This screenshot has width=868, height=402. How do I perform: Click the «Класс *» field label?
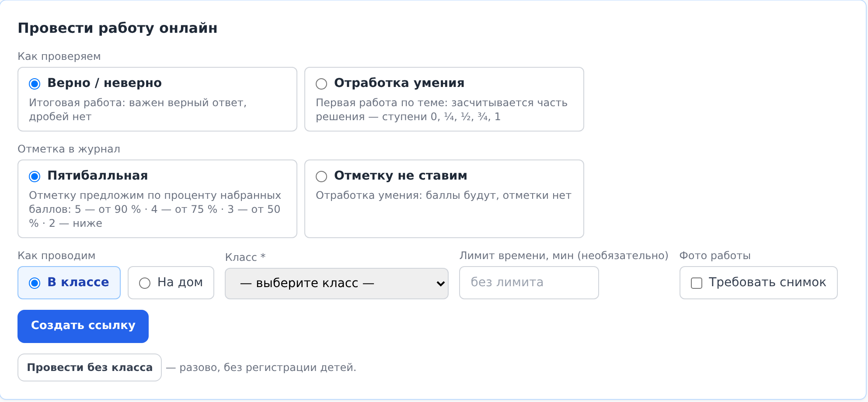pyautogui.click(x=245, y=257)
